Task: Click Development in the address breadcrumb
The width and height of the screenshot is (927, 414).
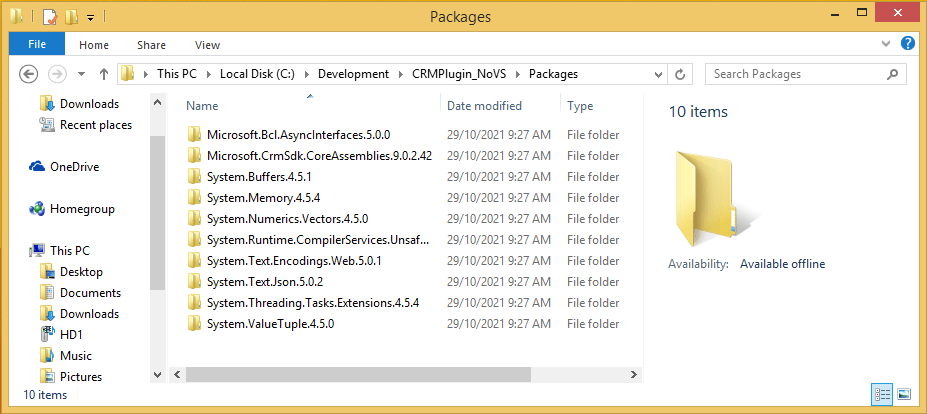Action: [x=354, y=74]
